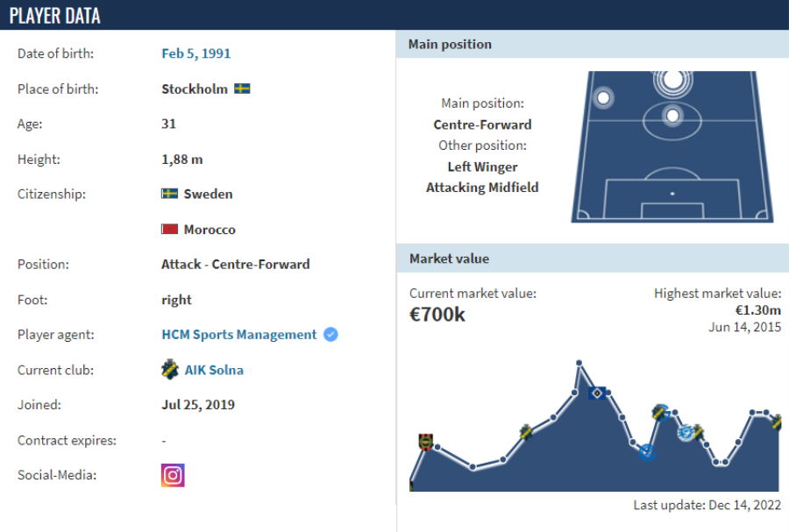Click the Sweden flag next to Citizenship
Screen dimensions: 789x532
pos(170,194)
